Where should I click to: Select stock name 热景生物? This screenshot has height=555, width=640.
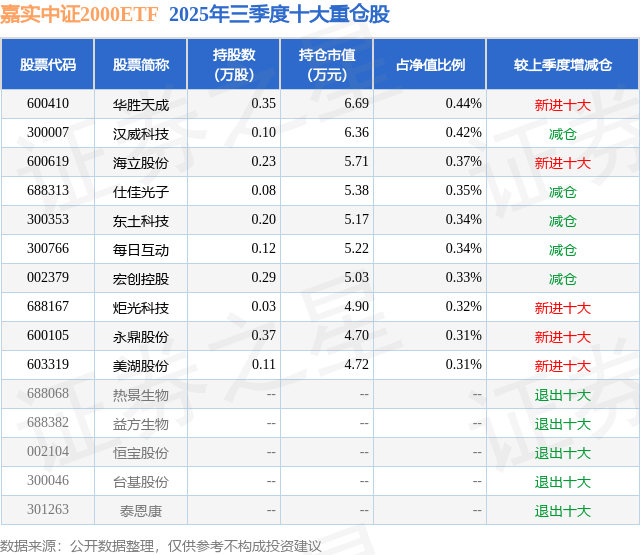click(x=141, y=395)
